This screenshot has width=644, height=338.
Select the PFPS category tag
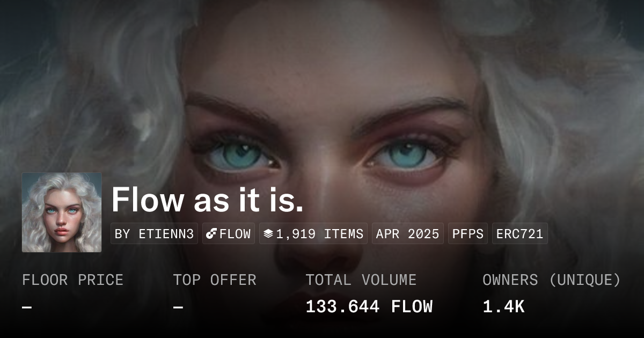468,234
